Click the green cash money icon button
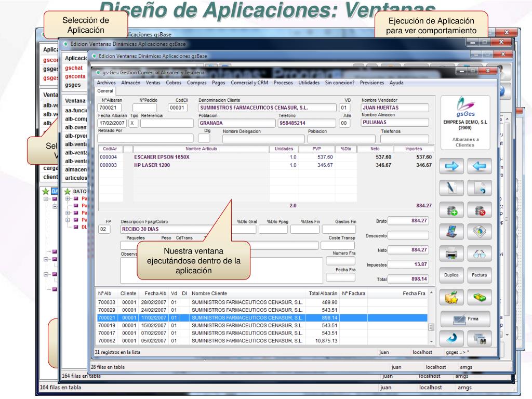Viewport: 532px width, 399px height. click(480, 298)
